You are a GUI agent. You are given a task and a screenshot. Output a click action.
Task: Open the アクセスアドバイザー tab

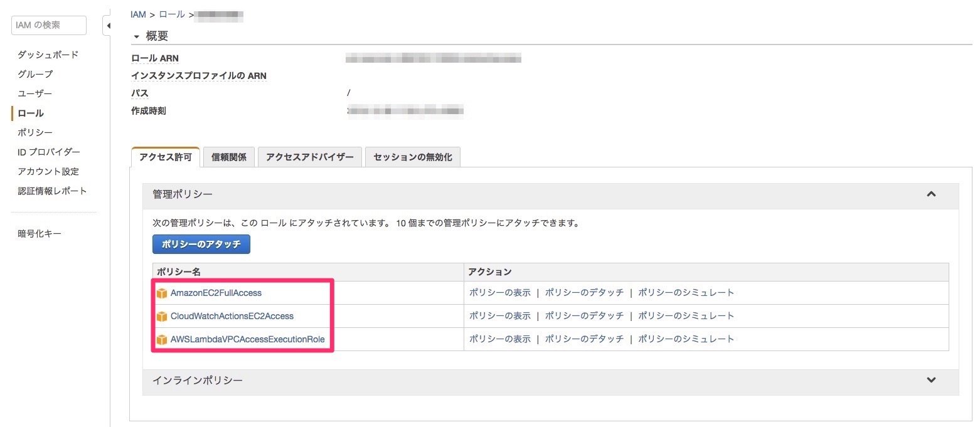[309, 157]
